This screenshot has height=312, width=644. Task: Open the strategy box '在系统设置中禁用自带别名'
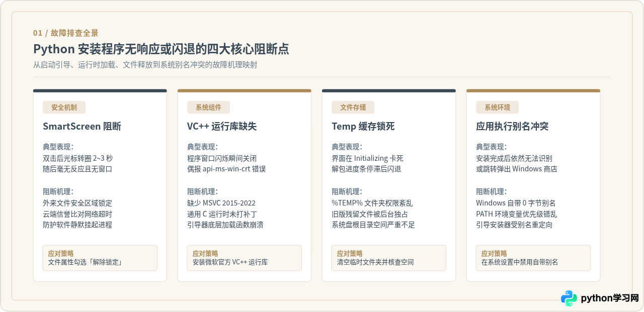(x=533, y=258)
